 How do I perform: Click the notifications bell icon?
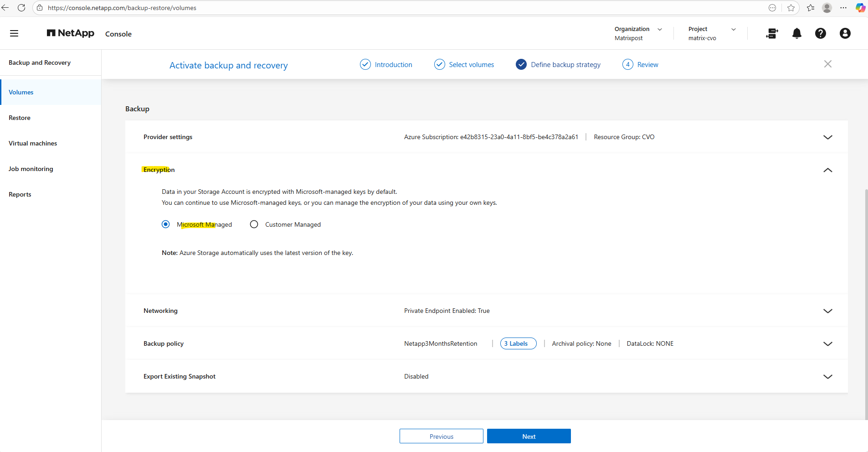[796, 33]
